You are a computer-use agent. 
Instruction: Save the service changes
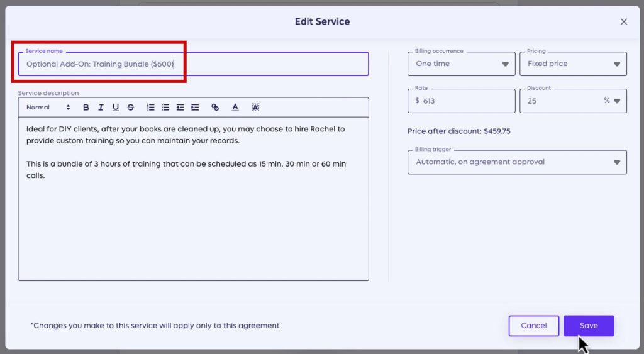[x=589, y=326]
